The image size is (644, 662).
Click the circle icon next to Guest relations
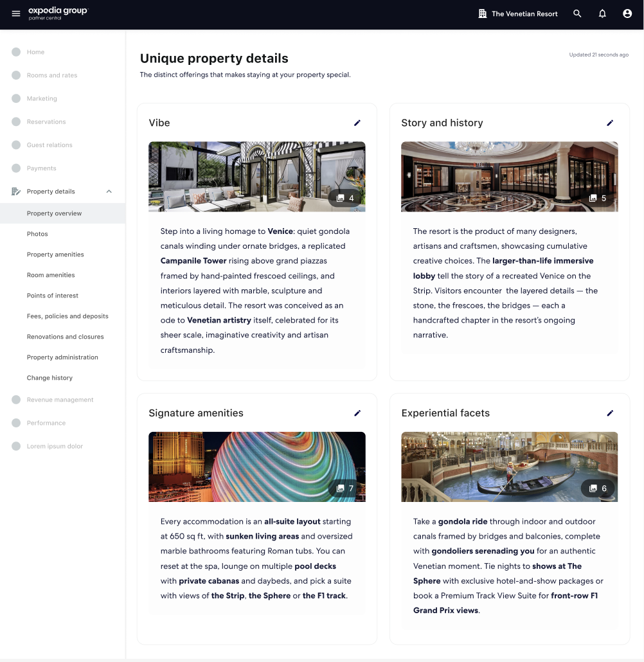pos(16,145)
